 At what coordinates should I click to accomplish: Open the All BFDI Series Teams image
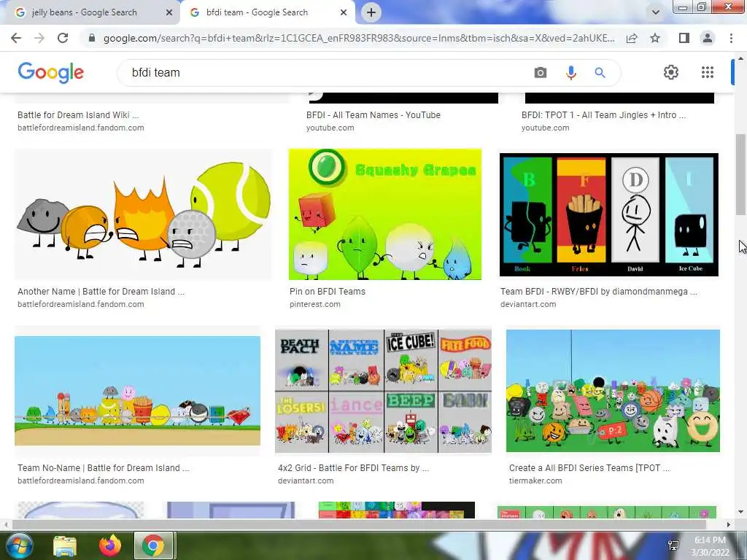(613, 391)
